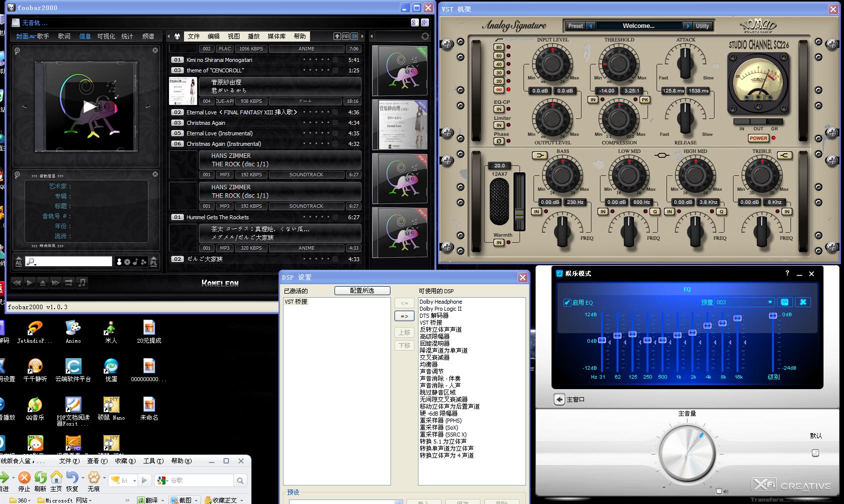Click the Eject/Open button in foobar2000

[42, 283]
